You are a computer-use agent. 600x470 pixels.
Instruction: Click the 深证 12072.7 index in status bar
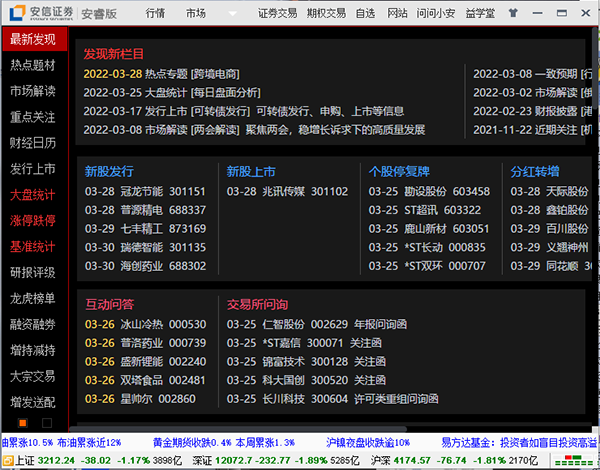point(276,460)
